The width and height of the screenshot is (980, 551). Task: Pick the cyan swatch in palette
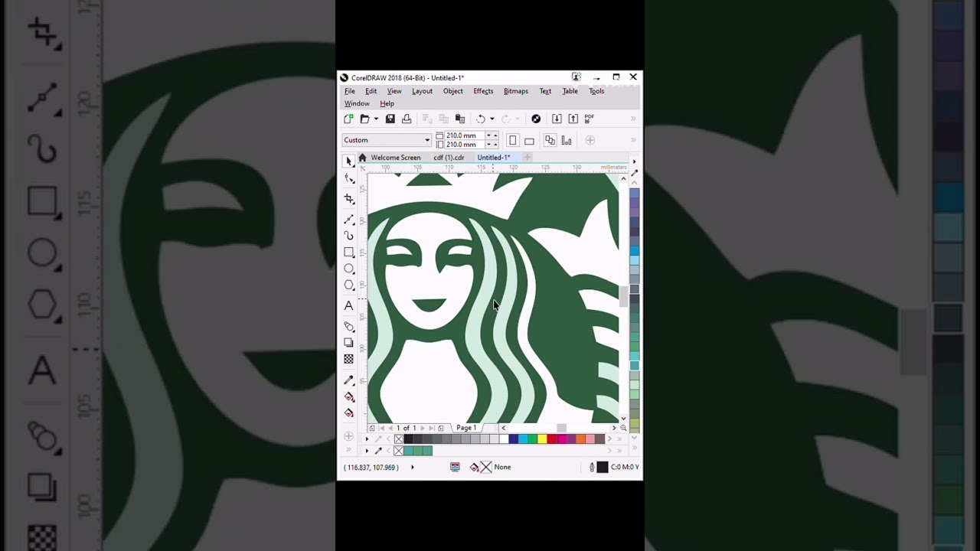(523, 439)
